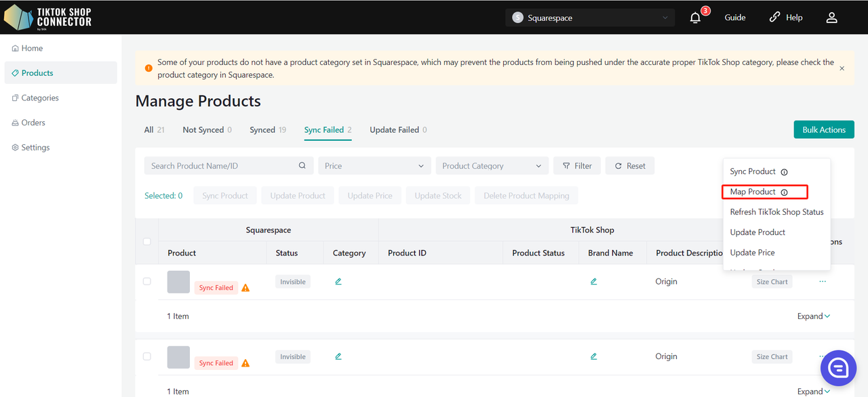This screenshot has width=868, height=397.
Task: Dismiss the product category warning banner
Action: [842, 68]
